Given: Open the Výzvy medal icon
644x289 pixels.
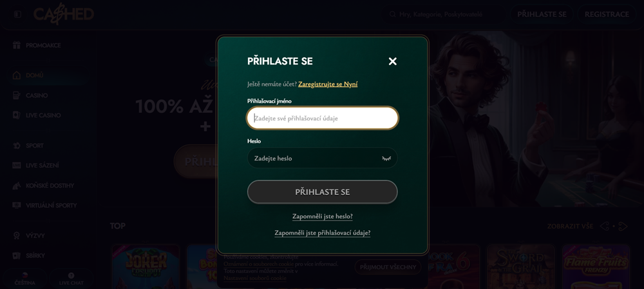Looking at the screenshot, I should coord(17,236).
